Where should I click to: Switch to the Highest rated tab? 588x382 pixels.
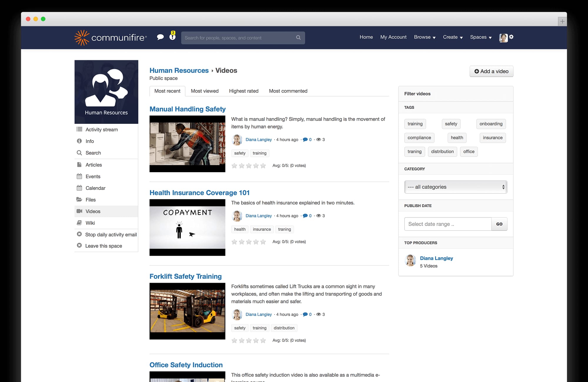[x=243, y=91]
